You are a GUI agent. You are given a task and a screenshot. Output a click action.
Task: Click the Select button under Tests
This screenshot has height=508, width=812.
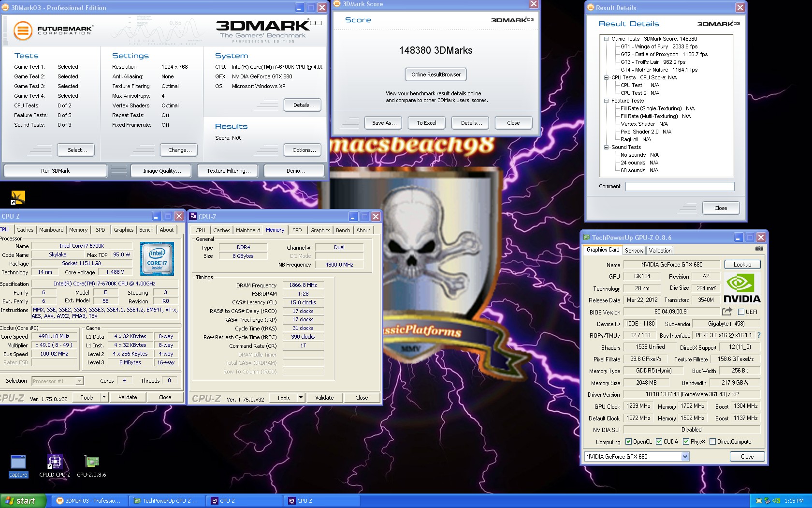[x=75, y=150]
